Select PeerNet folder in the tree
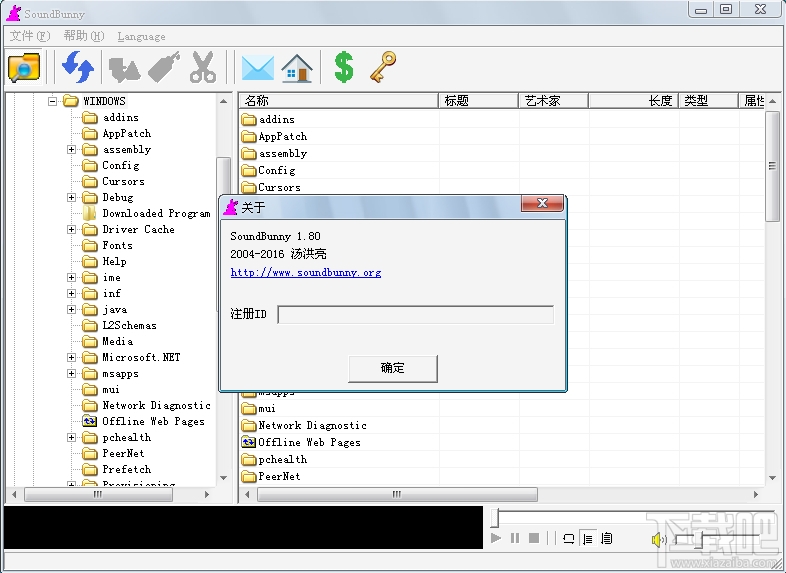This screenshot has height=573, width=786. pos(123,453)
